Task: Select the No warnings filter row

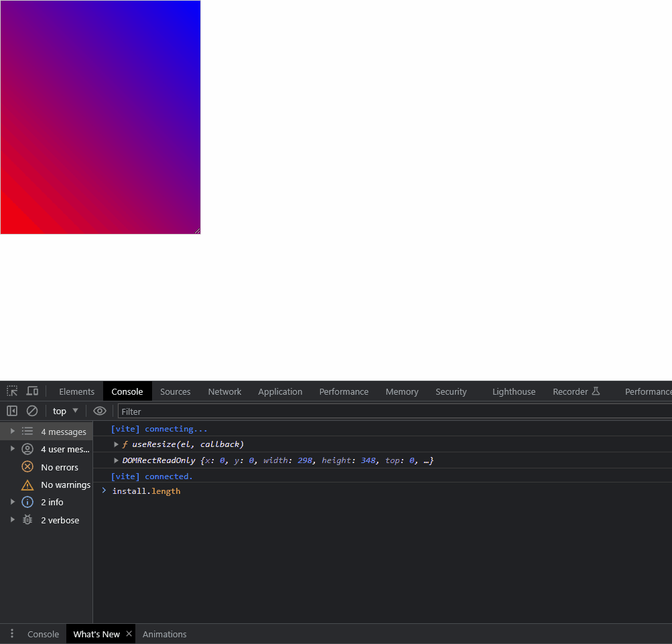Action: point(46,485)
